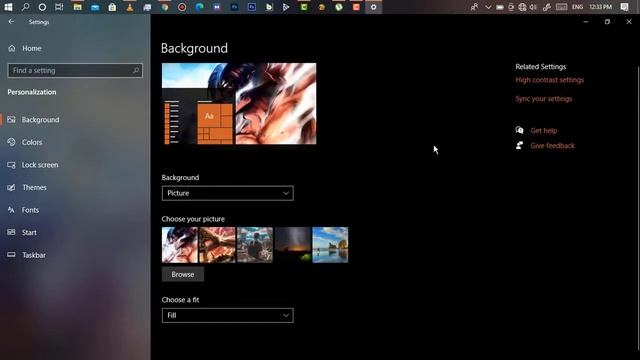Open the clock showing 12:33 PM
The width and height of the screenshot is (640, 360).
pos(600,7)
